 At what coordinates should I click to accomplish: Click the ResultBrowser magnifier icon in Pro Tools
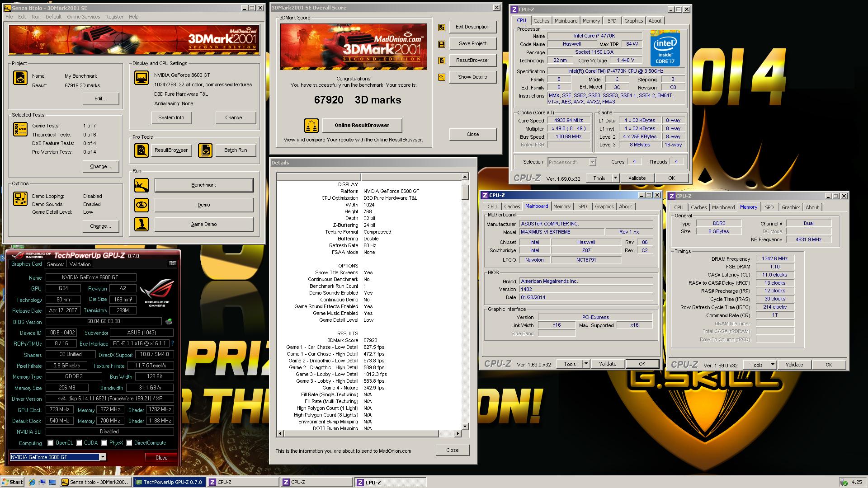pos(142,150)
